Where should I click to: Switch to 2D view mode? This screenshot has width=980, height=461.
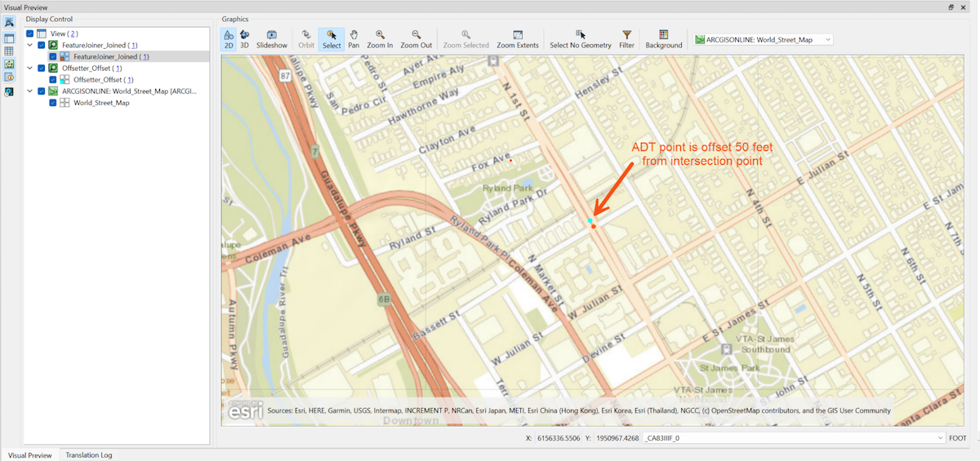(x=229, y=39)
